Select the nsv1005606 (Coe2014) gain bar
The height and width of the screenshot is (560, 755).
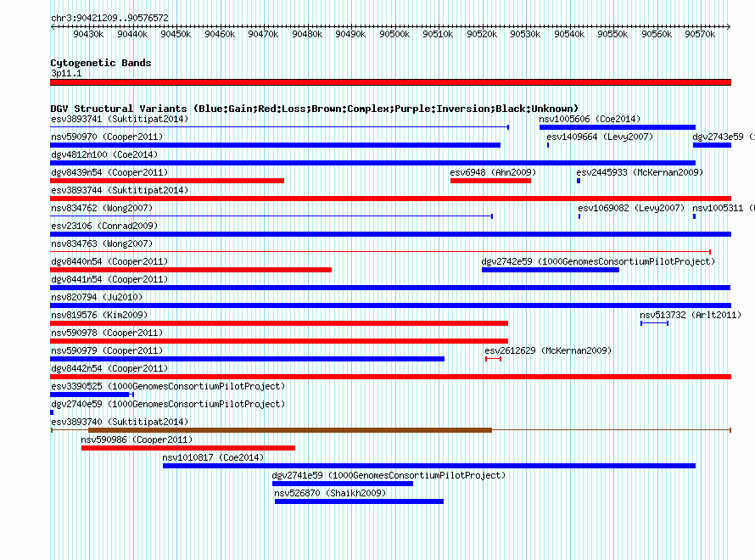(618, 127)
